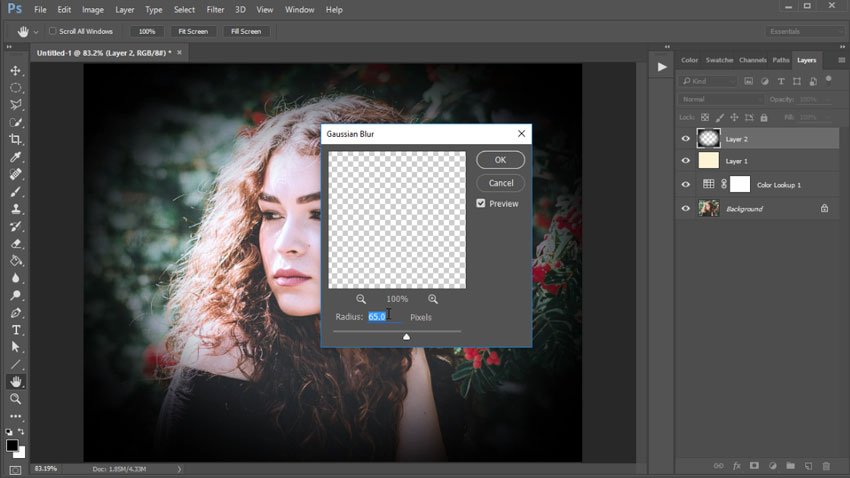Select the Crop tool

[x=15, y=139]
